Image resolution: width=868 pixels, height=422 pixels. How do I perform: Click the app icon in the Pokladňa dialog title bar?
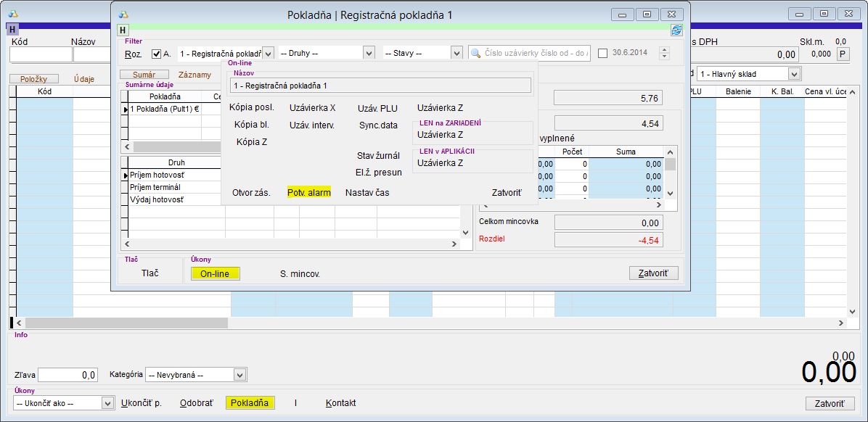tap(123, 15)
